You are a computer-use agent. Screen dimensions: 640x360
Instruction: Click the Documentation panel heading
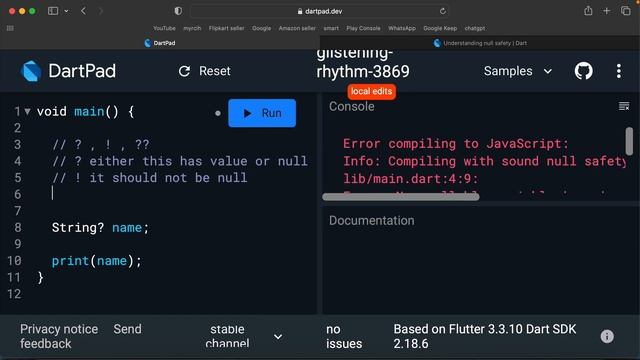point(371,220)
